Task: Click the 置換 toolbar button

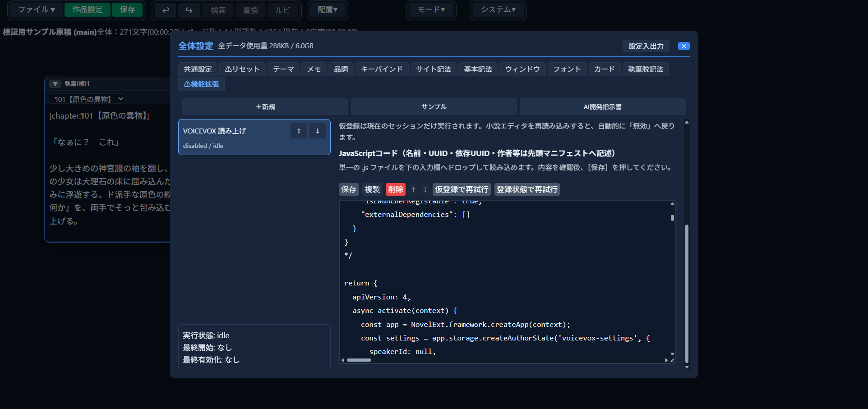Action: coord(250,10)
